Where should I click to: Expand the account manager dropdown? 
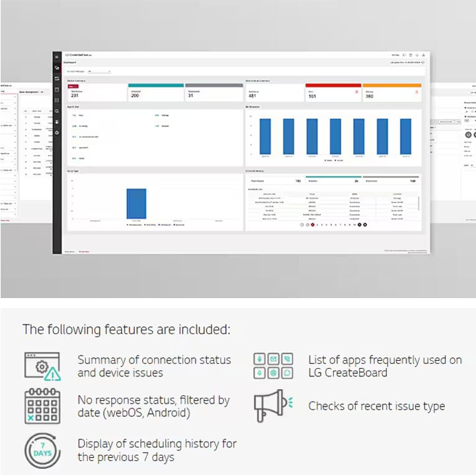(x=99, y=71)
